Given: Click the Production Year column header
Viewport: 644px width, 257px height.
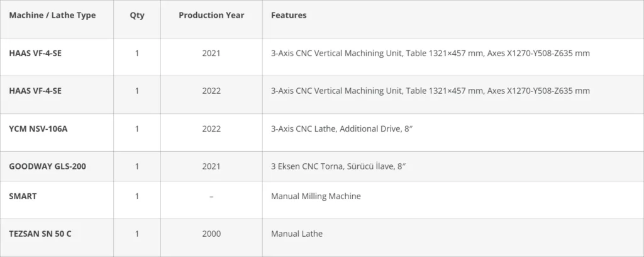Looking at the screenshot, I should pos(211,16).
